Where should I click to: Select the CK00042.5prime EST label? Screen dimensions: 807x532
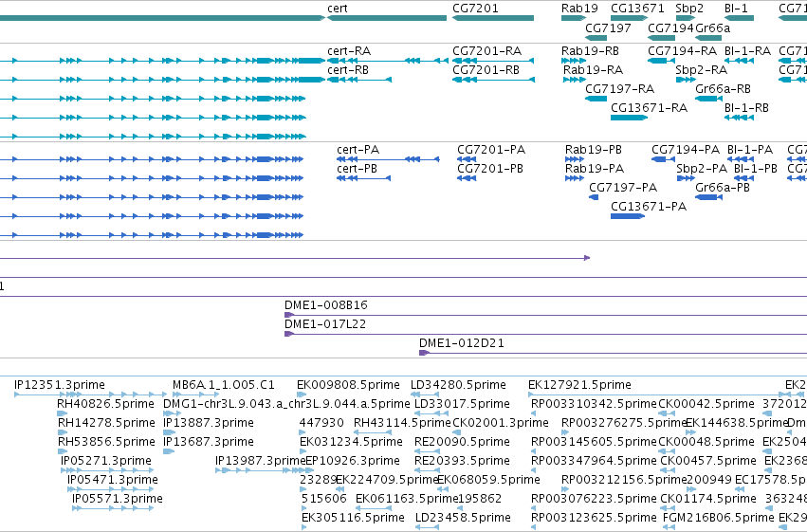tap(706, 404)
